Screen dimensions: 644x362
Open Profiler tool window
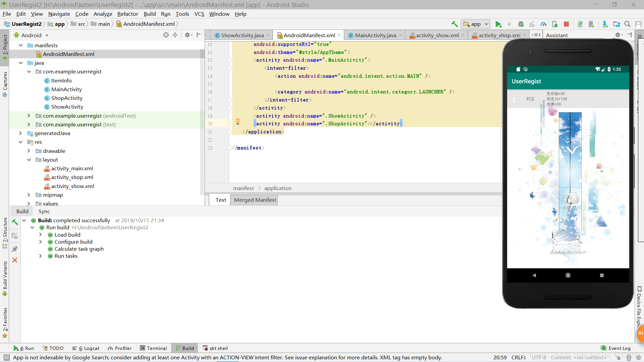120,348
